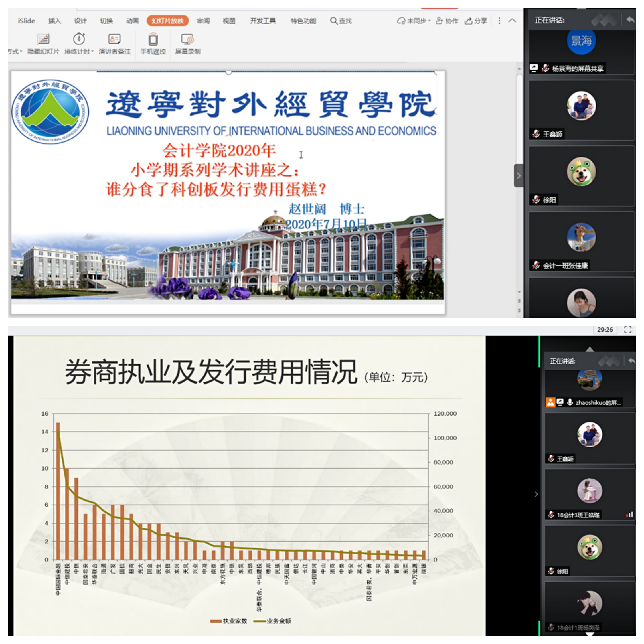The image size is (644, 644).
Task: Click the signal bars icon on 18会计3班王统瑶's tile
Action: click(629, 515)
